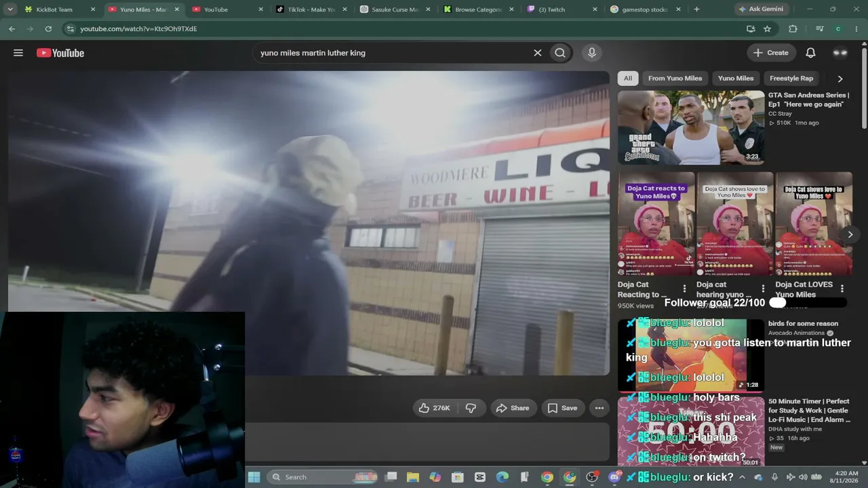This screenshot has width=868, height=488.
Task: Open YouTube notifications bell
Action: point(810,53)
